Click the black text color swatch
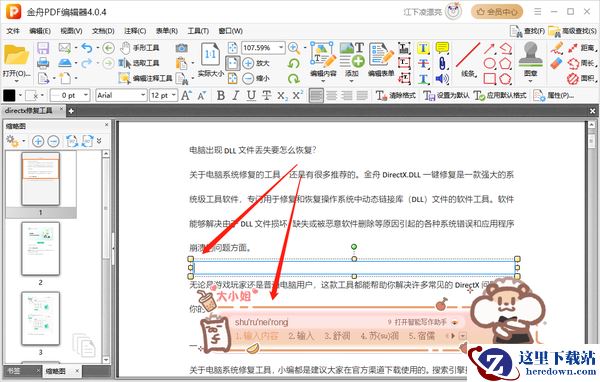 pyautogui.click(x=9, y=95)
